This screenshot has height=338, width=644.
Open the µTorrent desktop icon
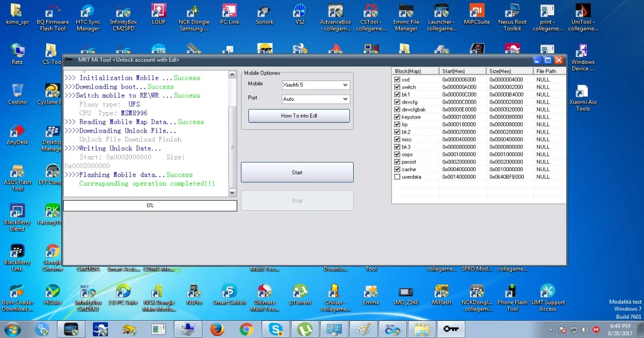click(x=300, y=295)
